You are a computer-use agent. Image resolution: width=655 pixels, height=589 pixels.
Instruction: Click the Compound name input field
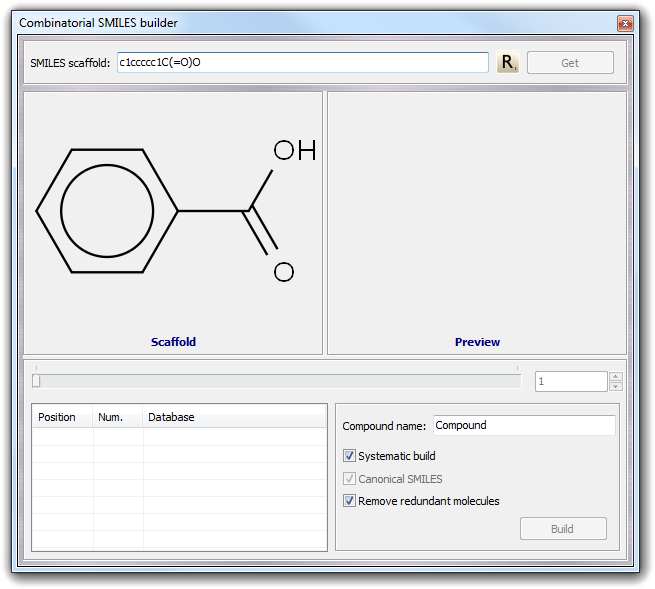point(523,426)
